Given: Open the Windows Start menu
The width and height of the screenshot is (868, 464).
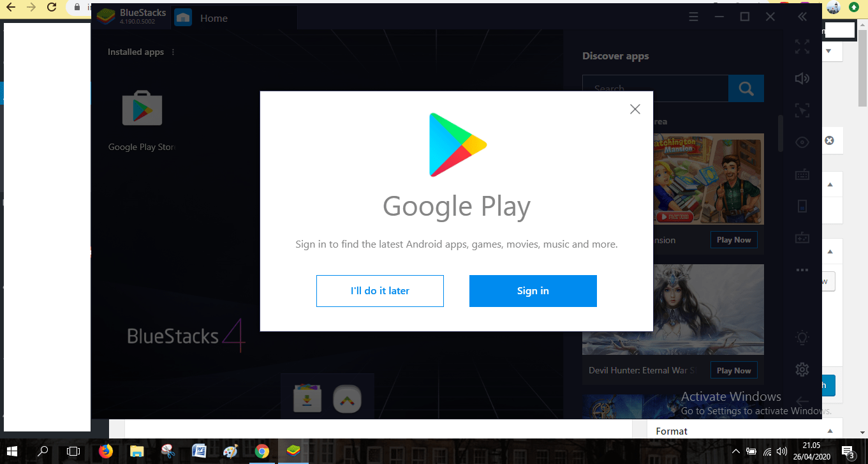Looking at the screenshot, I should [x=13, y=451].
